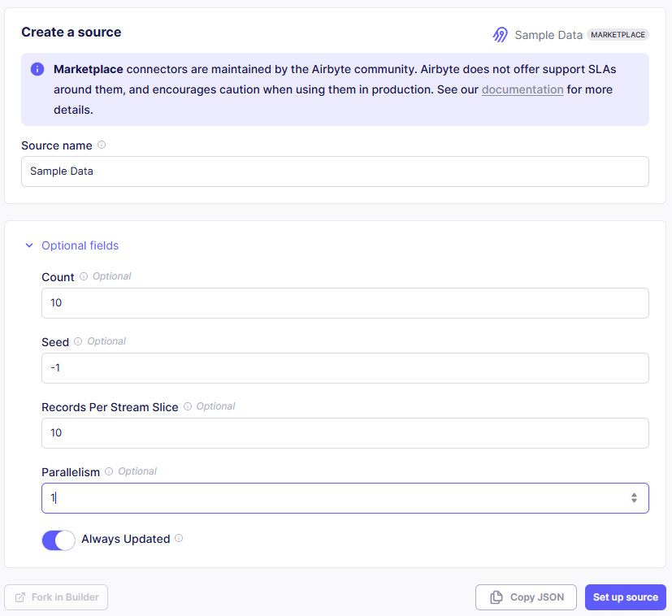
Task: Click the 'Create a source' heading
Action: tap(72, 33)
